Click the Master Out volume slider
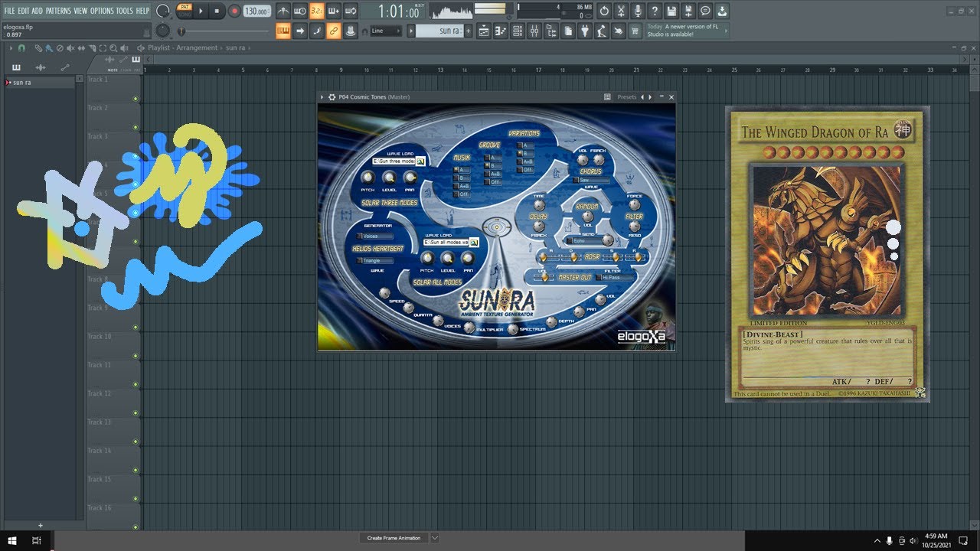This screenshot has height=551, width=980. point(544,278)
